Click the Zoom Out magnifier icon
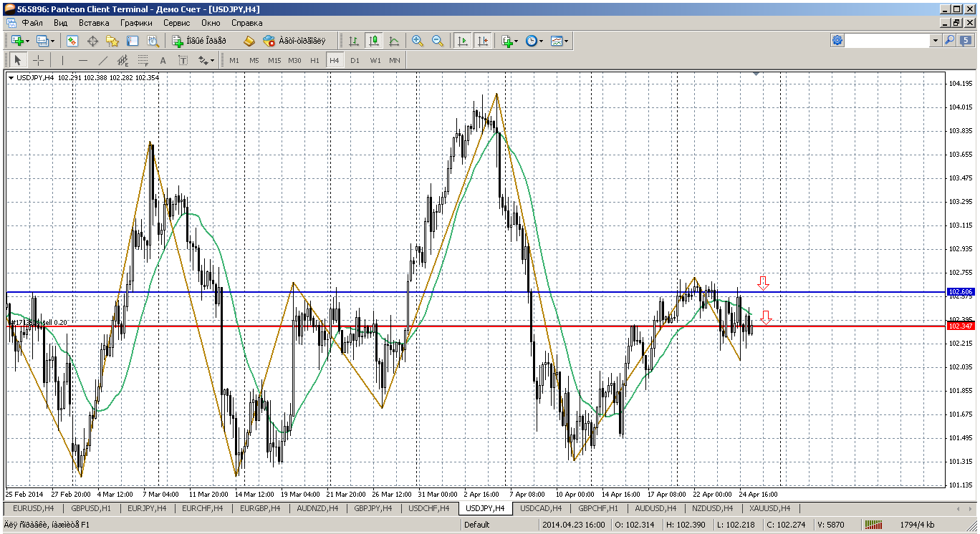Viewport: 980px width, 534px height. (x=437, y=41)
